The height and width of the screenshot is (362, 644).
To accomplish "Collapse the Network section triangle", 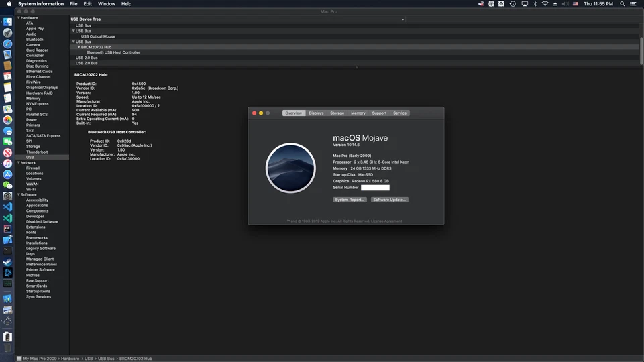I will click(18, 163).
